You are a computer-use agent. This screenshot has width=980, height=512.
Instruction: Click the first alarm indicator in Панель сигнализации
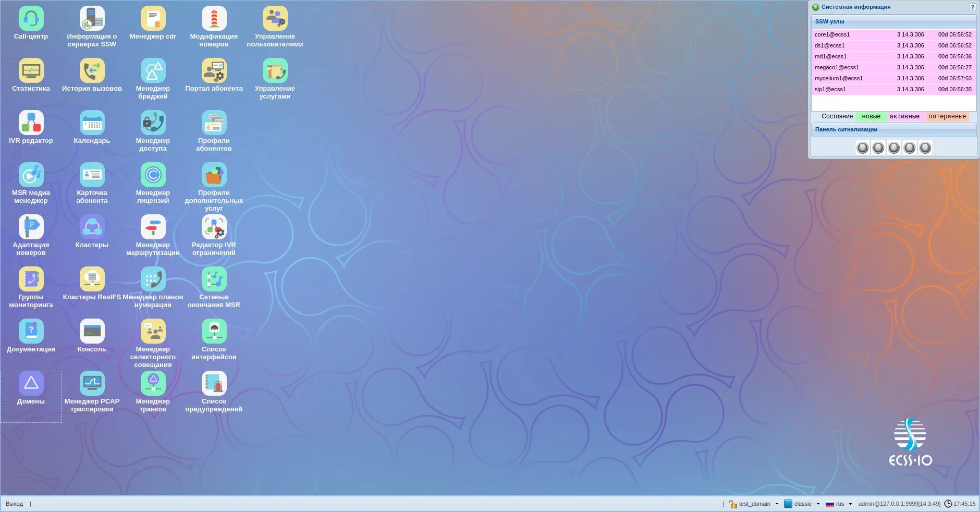(x=863, y=148)
